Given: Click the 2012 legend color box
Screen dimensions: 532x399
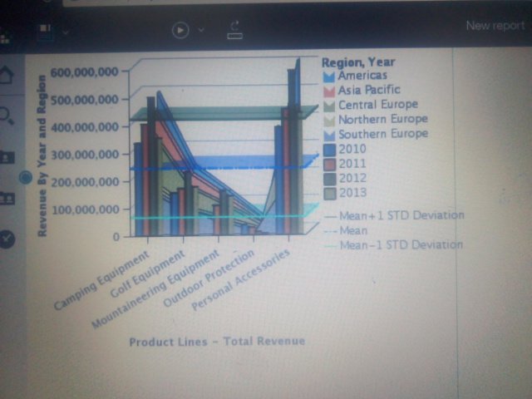Looking at the screenshot, I should pos(330,180).
